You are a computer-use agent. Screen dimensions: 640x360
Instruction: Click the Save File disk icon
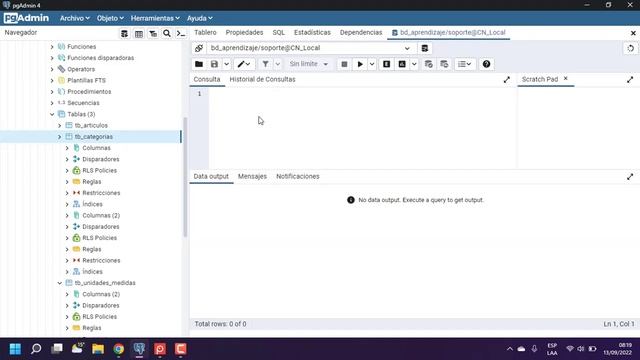214,64
